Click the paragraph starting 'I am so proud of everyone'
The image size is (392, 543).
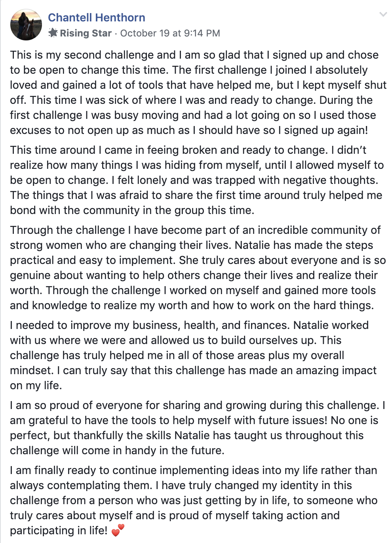[198, 428]
